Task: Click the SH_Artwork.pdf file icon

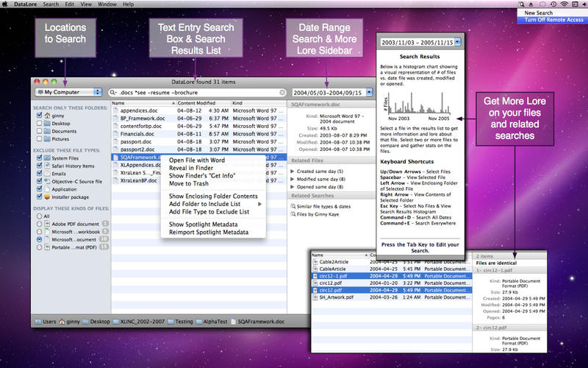Action: (x=315, y=297)
